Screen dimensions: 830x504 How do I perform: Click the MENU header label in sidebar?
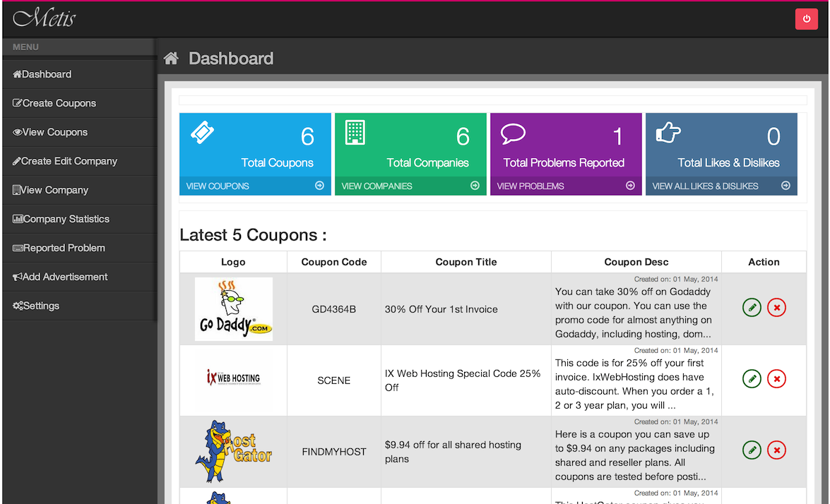click(x=25, y=47)
